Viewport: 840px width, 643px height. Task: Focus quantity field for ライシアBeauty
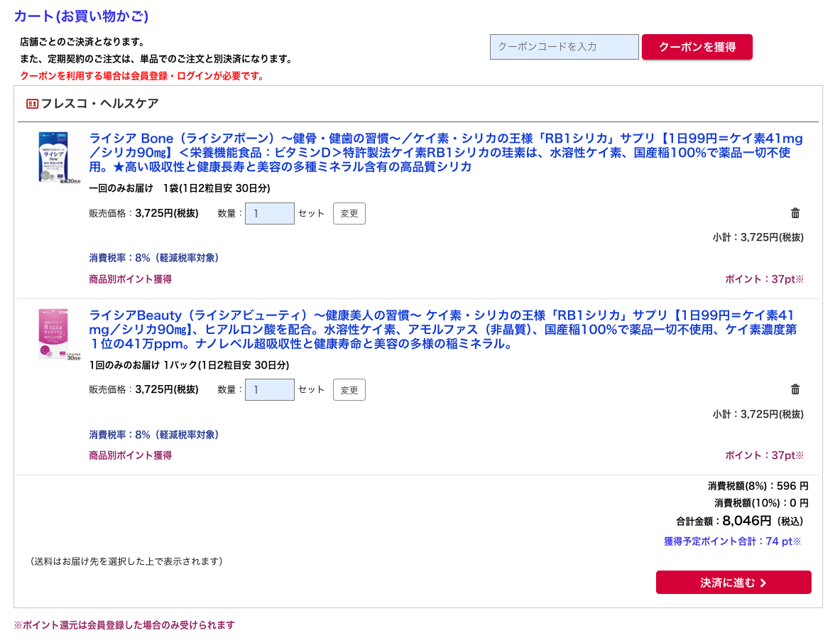point(269,389)
